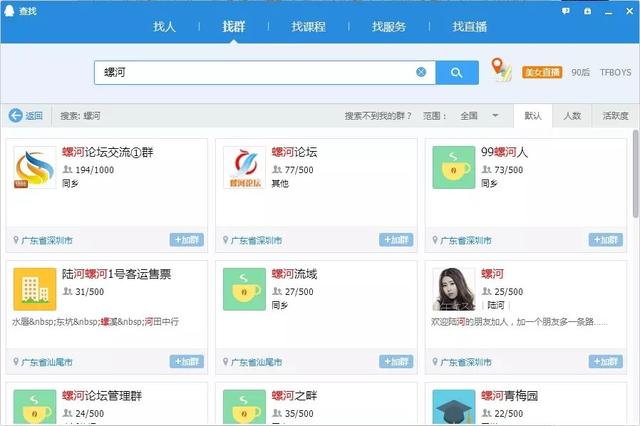Open 陆河漯河1号客运售票 building avatar
This screenshot has height=426, width=640.
tap(35, 289)
